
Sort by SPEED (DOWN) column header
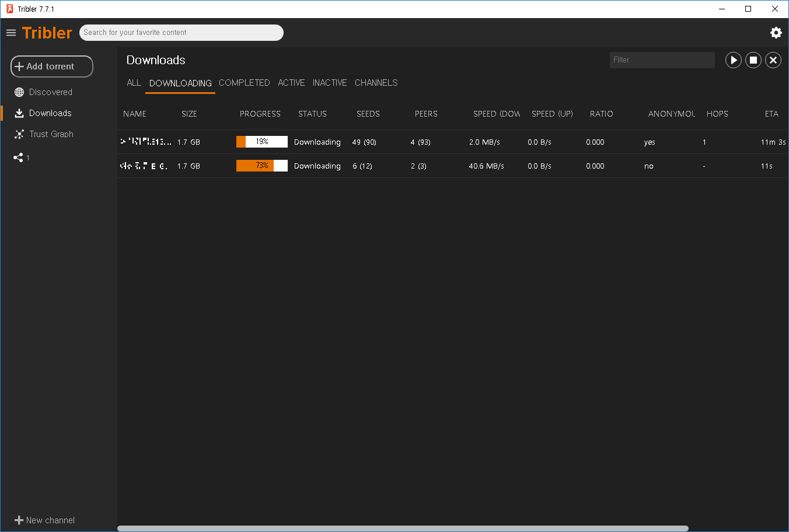(x=497, y=114)
